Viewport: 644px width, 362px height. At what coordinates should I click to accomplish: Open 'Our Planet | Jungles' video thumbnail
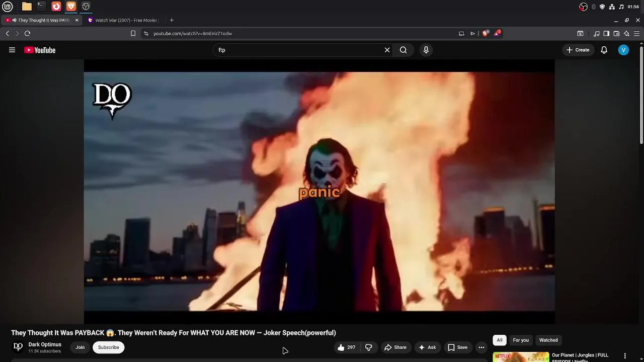[521, 357]
